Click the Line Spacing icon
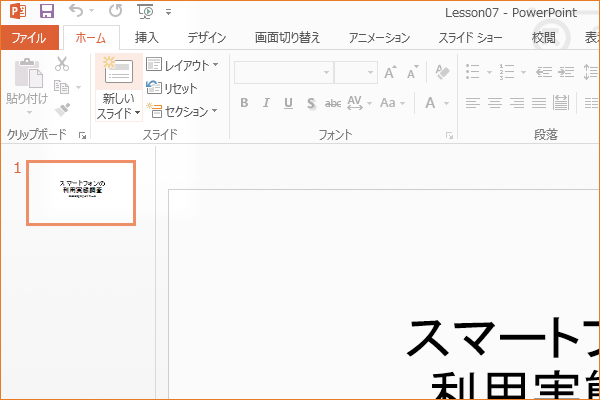Image resolution: width=600 pixels, height=400 pixels. [591, 72]
